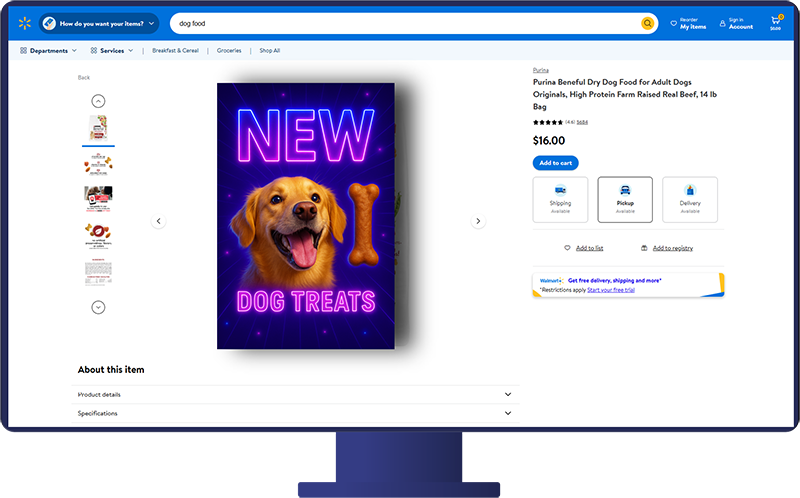Expand the Services menu
Image resolution: width=800 pixels, height=498 pixels.
point(112,51)
